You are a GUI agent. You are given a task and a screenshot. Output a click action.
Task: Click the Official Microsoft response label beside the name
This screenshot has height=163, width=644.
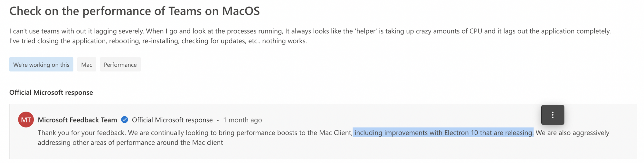click(172, 120)
